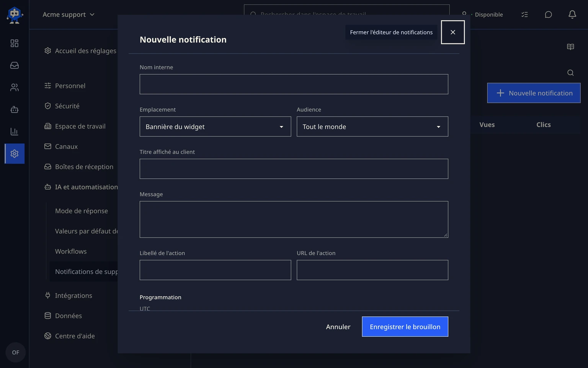
Task: Expand the Acme support workspace switcher
Action: click(69, 15)
